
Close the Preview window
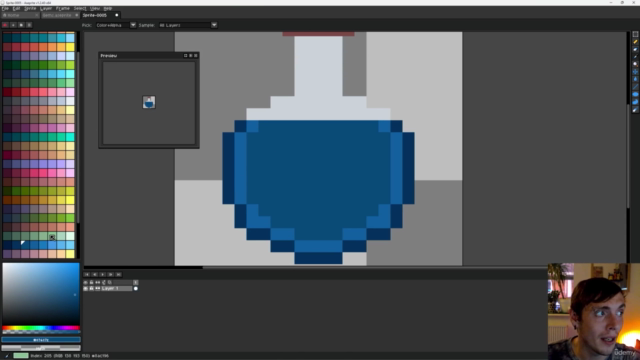[x=196, y=56]
